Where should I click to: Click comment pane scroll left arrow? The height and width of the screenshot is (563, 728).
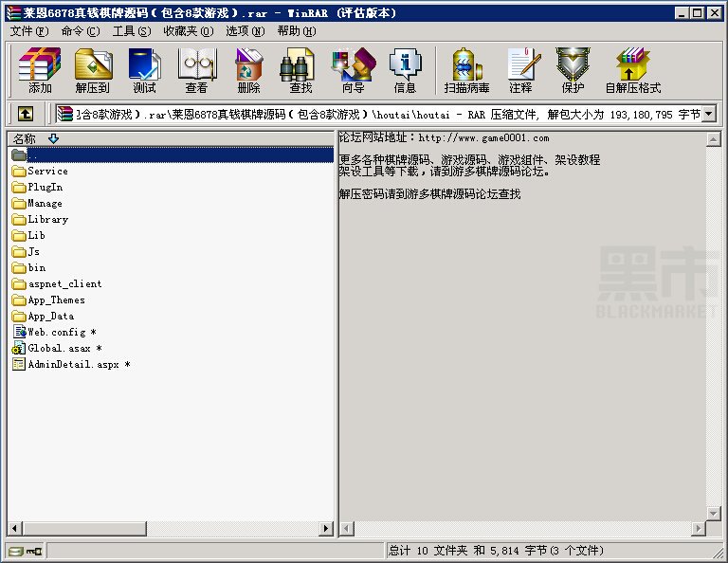(347, 528)
